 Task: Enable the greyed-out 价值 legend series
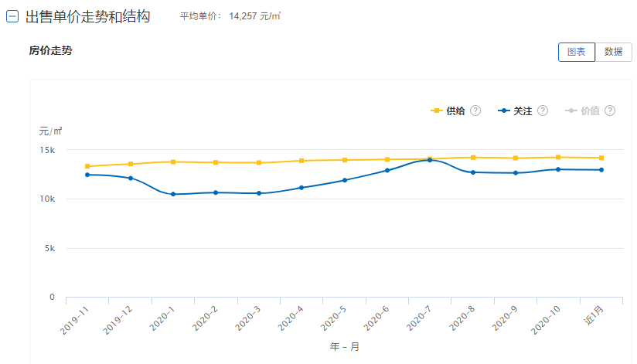582,111
